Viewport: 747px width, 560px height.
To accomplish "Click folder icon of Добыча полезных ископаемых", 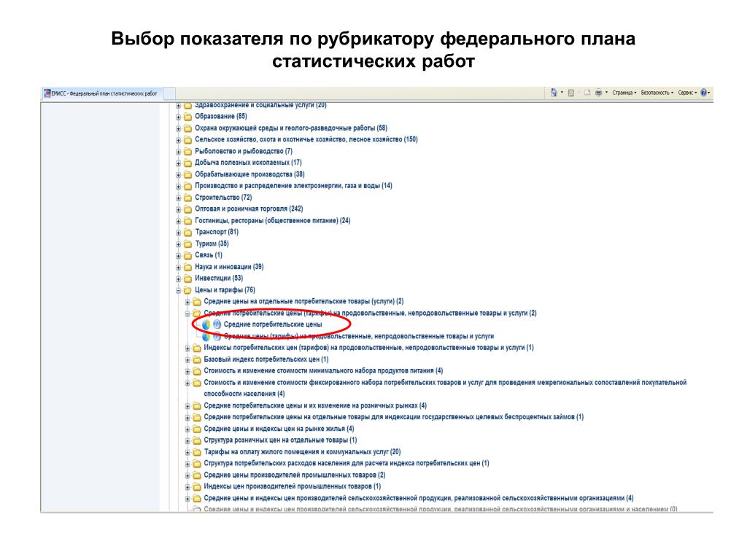I will click(187, 163).
